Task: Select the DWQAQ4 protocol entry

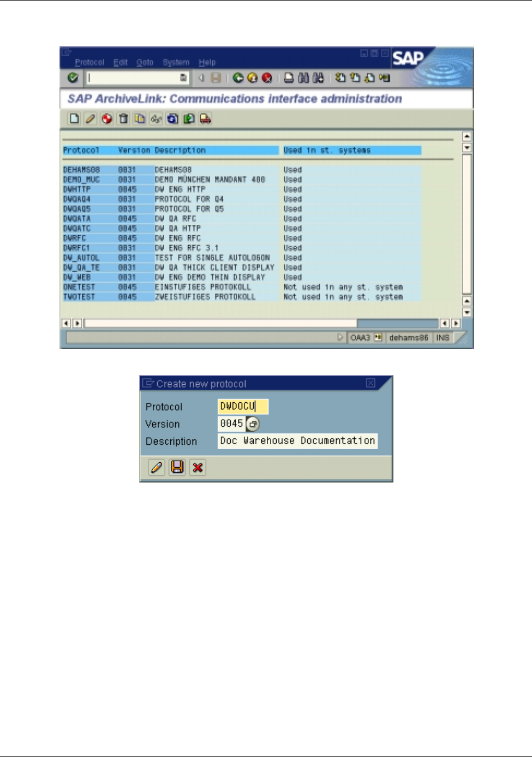Action: tap(77, 199)
